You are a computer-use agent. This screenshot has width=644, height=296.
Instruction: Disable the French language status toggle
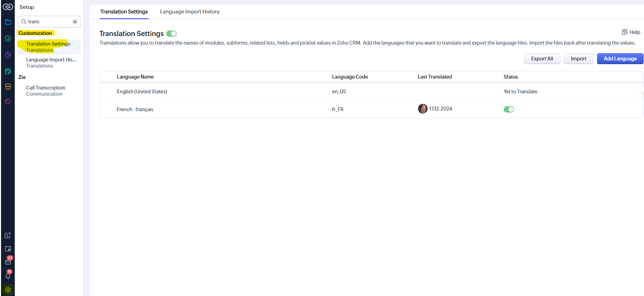[509, 109]
